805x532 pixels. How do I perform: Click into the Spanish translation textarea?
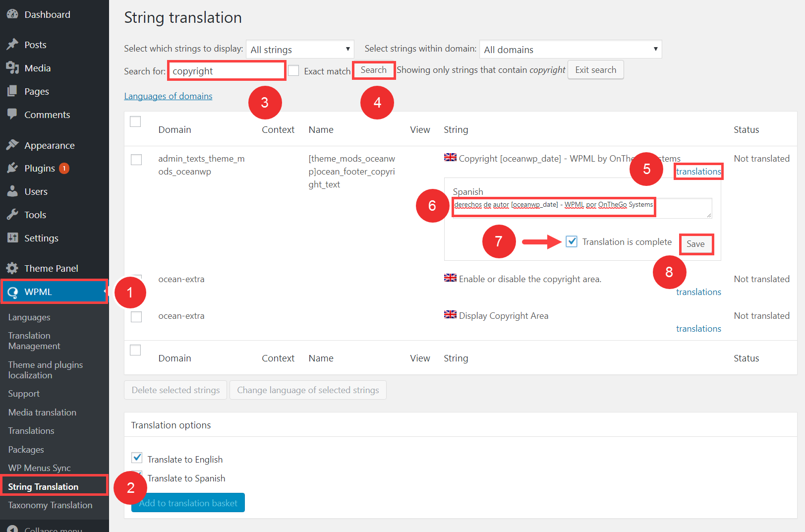pos(582,208)
